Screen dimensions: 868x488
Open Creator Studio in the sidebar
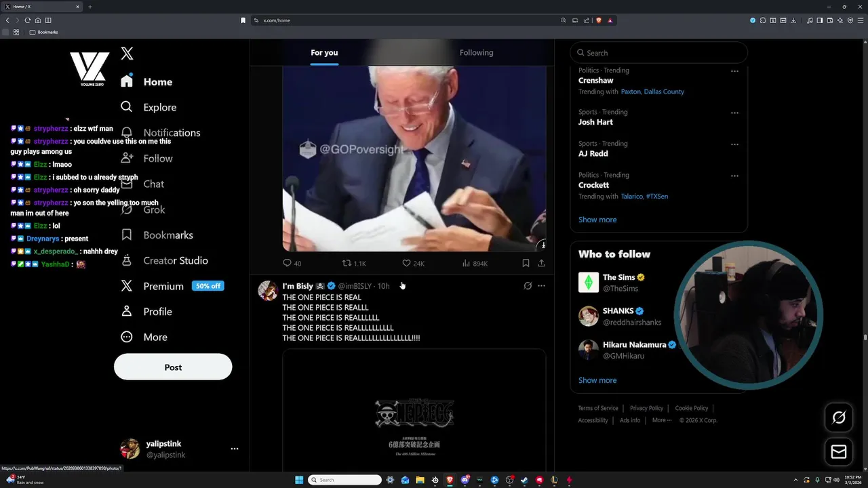tap(164, 260)
